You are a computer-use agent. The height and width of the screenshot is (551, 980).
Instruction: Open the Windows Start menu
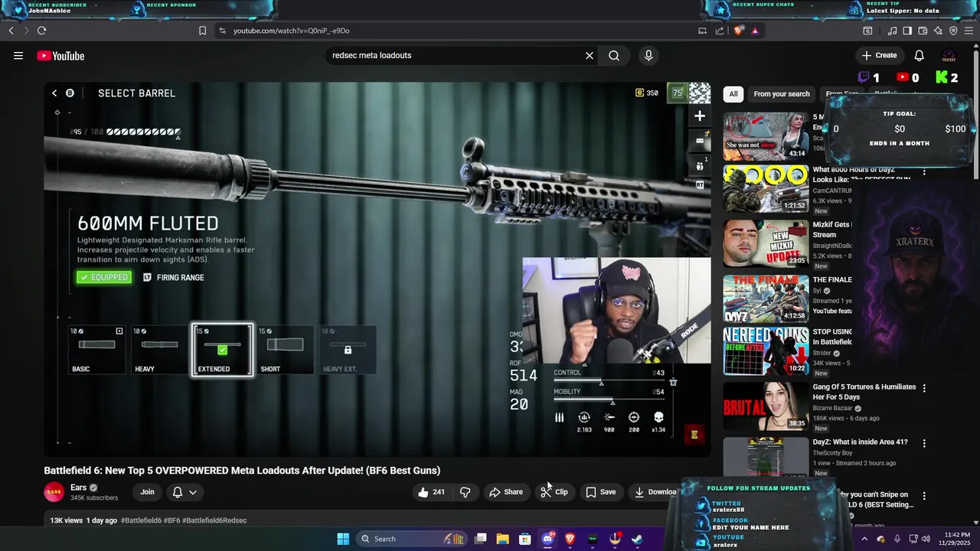(343, 539)
